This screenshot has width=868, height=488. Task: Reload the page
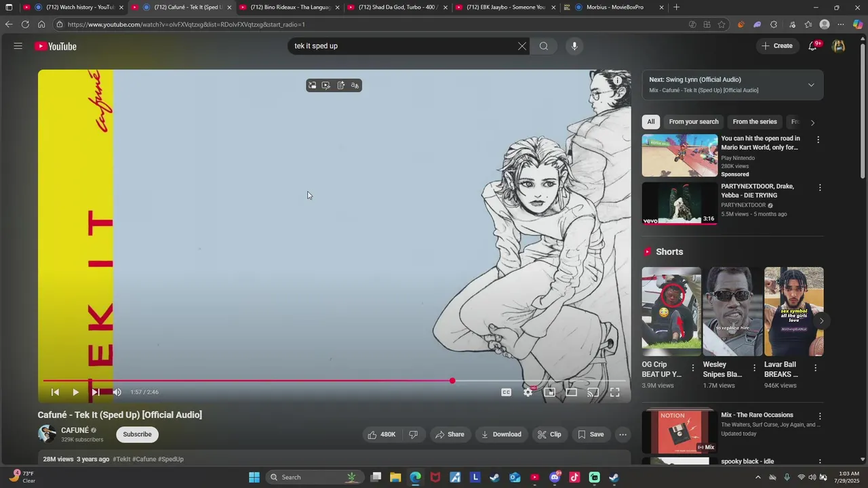25,24
